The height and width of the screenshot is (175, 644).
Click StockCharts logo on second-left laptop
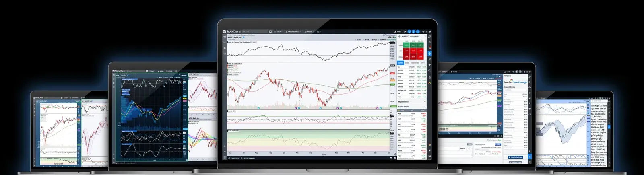pyautogui.click(x=119, y=71)
